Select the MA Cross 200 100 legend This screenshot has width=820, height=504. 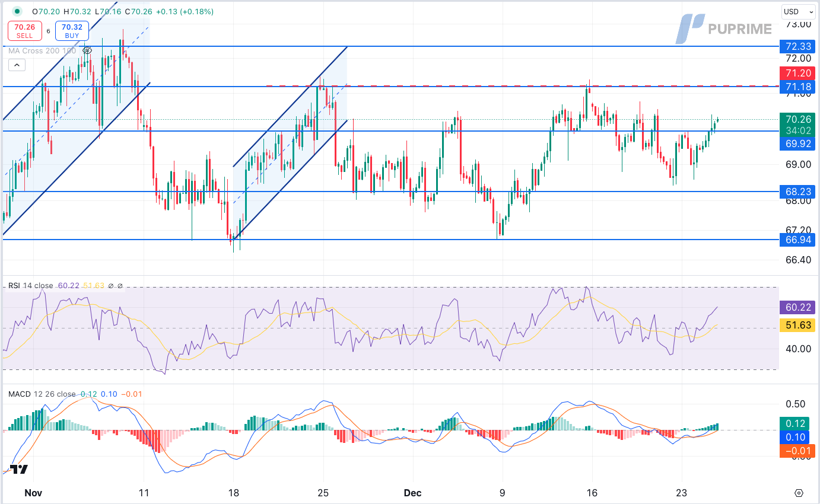click(42, 50)
